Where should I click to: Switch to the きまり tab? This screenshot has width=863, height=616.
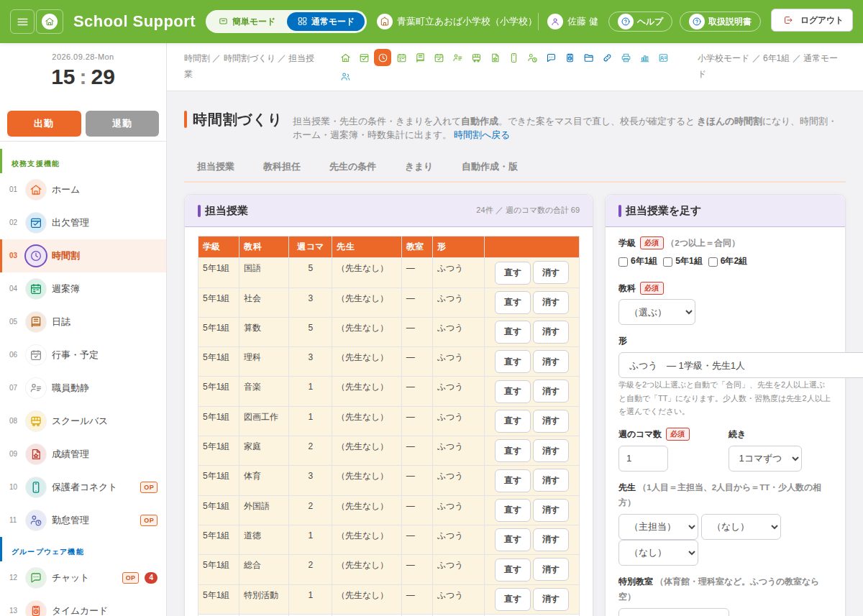point(419,167)
